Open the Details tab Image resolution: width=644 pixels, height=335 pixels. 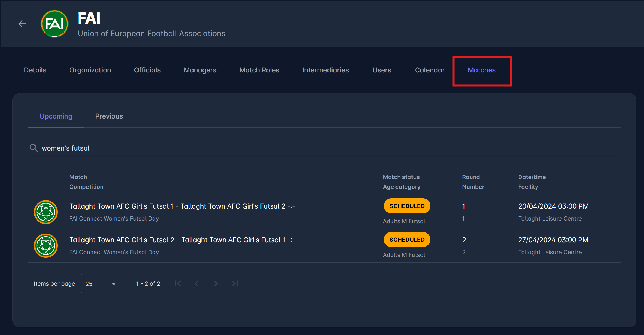coord(35,70)
